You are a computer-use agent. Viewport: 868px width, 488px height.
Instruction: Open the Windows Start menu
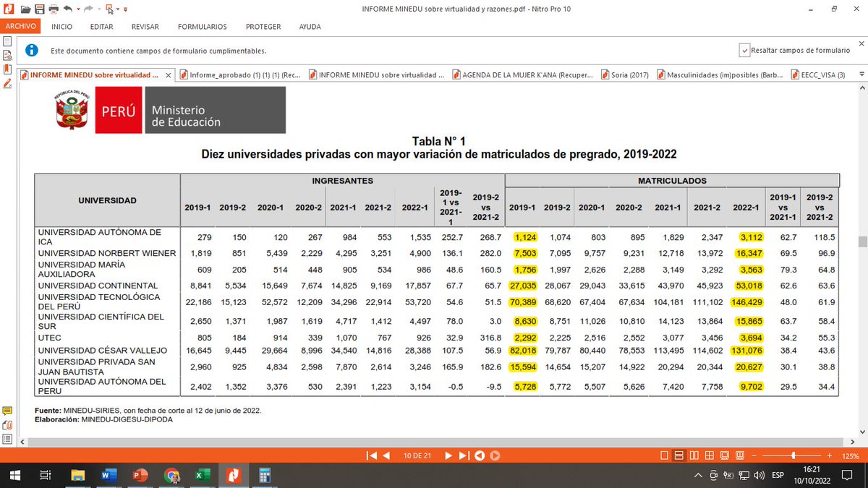14,476
